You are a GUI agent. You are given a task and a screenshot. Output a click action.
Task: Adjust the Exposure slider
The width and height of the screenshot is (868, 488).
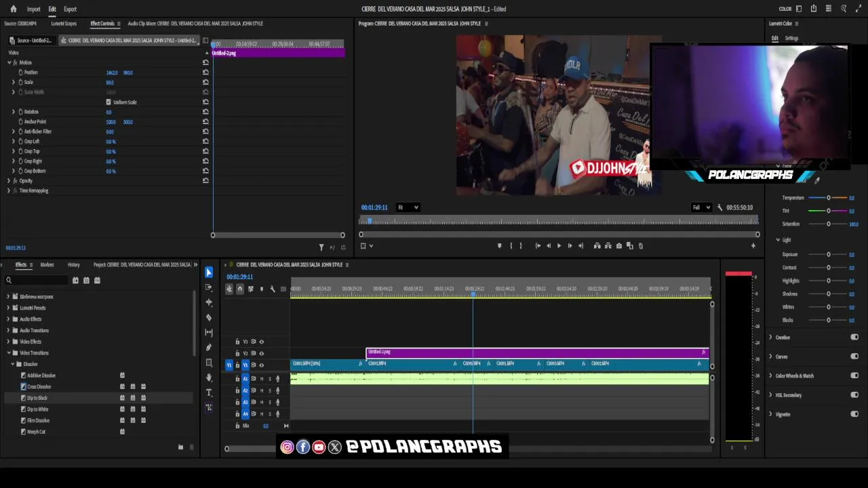pos(828,255)
